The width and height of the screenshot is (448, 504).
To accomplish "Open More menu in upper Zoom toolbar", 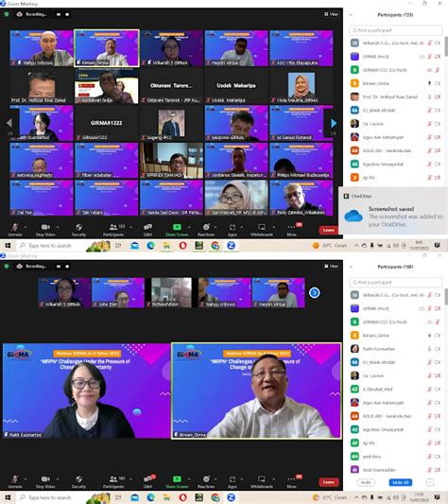I will point(291,229).
